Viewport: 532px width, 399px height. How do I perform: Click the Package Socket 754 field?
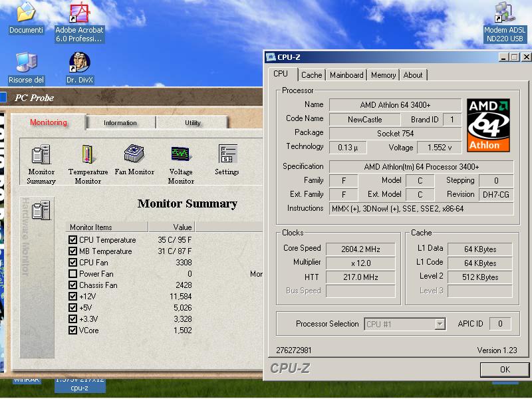[x=395, y=134]
